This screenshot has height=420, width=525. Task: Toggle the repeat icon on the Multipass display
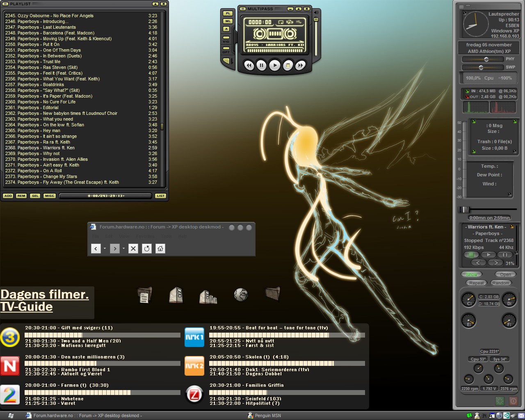click(281, 22)
